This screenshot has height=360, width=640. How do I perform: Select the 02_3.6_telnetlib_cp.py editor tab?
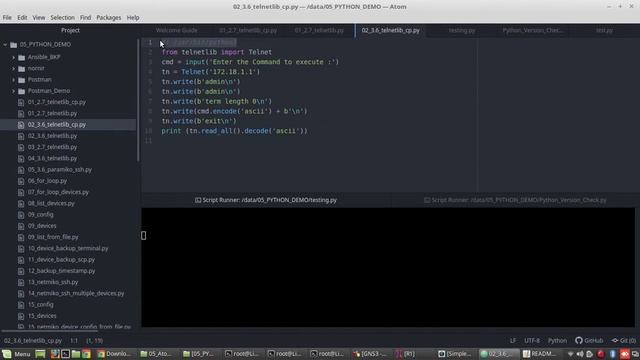click(390, 30)
